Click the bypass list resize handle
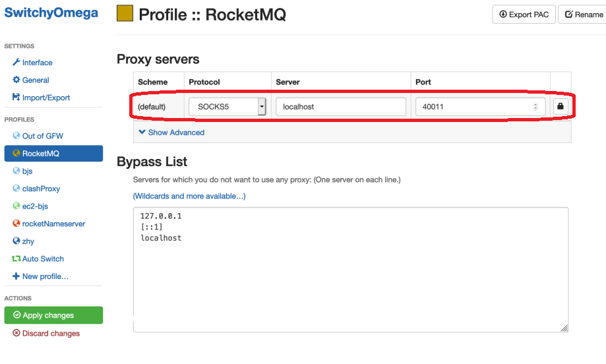Screen dimensions: 606x364 [564, 328]
